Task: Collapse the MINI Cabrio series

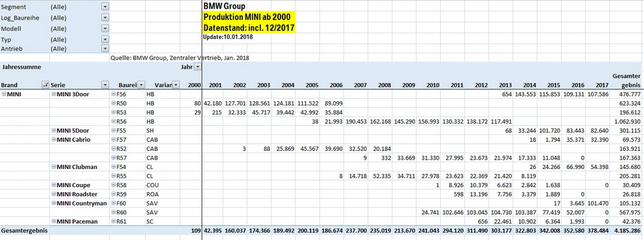Action: tap(53, 139)
